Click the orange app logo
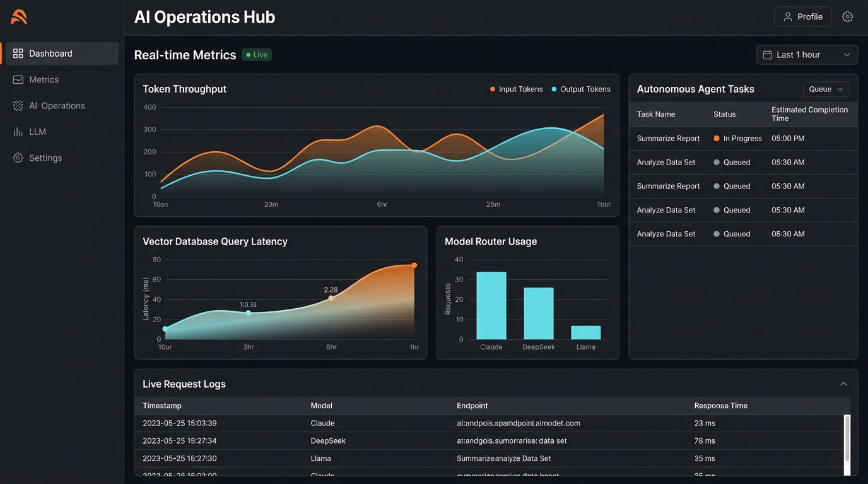 coord(19,17)
